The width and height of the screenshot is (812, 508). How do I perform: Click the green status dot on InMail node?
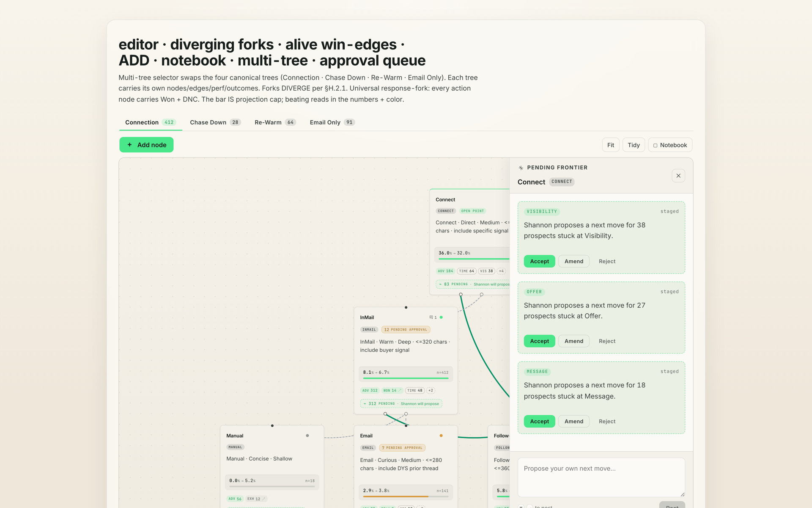coord(441,317)
